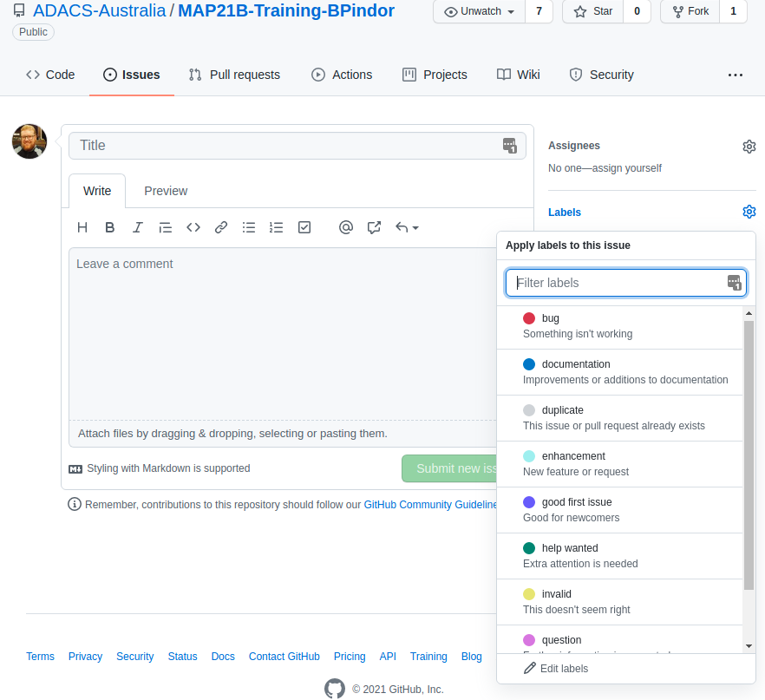This screenshot has height=700, width=765.
Task: Open the Unwatch notifications dropdown
Action: tap(479, 11)
